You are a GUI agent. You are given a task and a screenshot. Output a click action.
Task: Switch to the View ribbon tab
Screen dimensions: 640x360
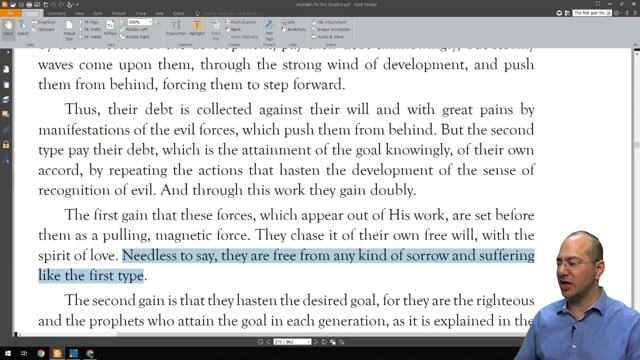click(x=79, y=13)
